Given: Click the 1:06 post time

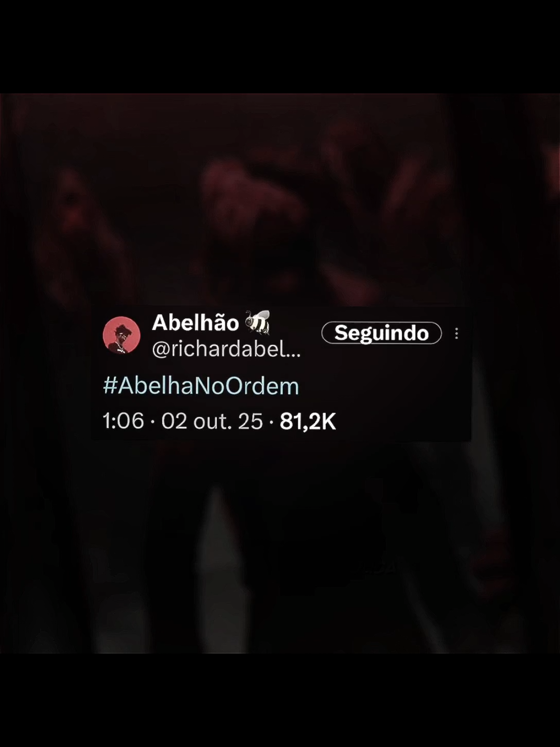Looking at the screenshot, I should [x=123, y=421].
